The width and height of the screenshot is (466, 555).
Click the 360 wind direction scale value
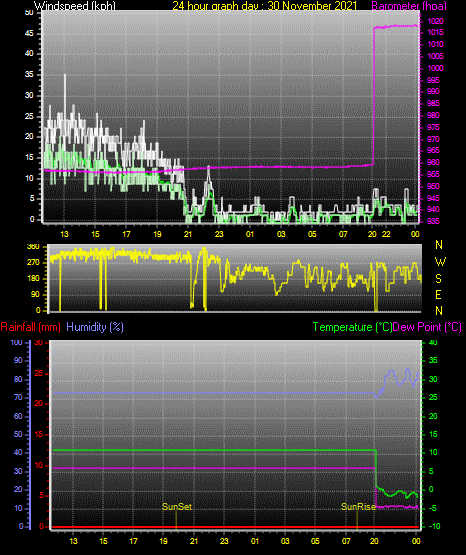33,247
